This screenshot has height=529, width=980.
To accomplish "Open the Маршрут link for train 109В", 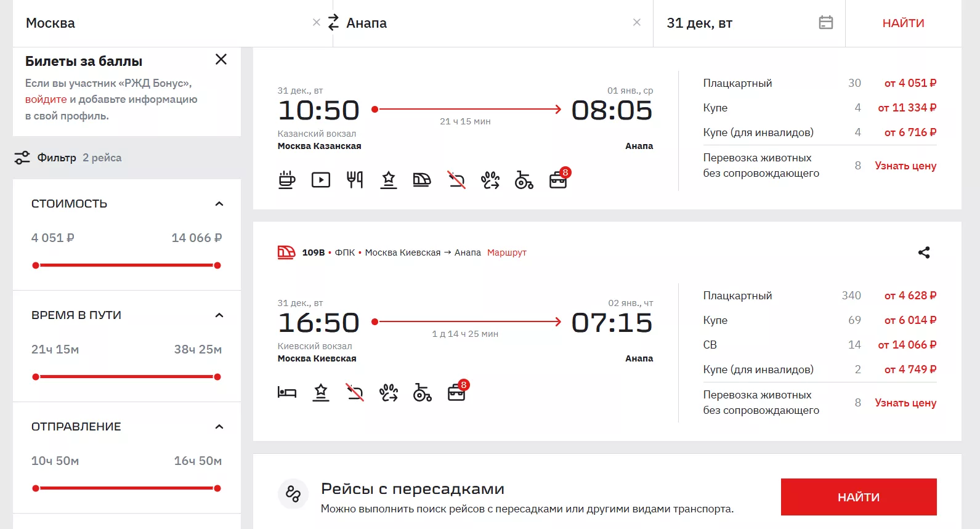I will tap(507, 252).
